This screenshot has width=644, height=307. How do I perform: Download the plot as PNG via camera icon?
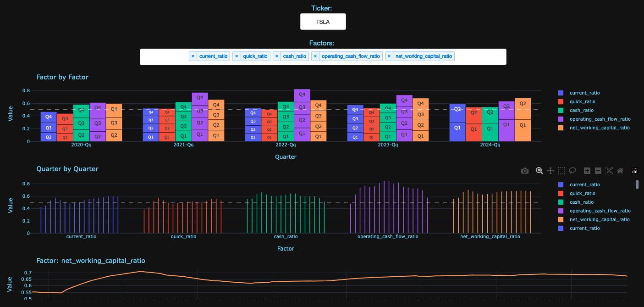[525, 171]
